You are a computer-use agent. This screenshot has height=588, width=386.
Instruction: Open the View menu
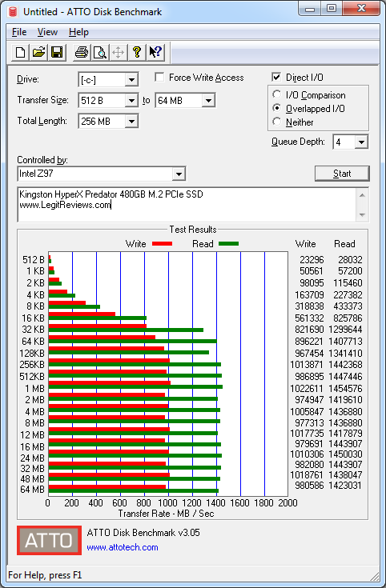click(47, 32)
